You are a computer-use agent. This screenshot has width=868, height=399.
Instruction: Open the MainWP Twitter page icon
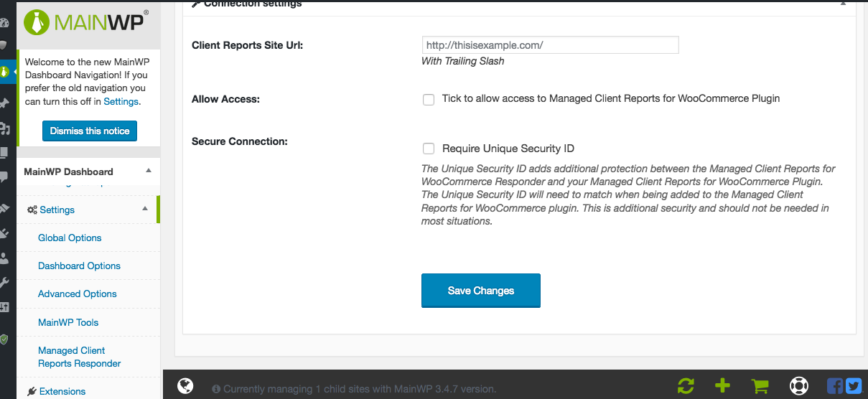(x=853, y=386)
